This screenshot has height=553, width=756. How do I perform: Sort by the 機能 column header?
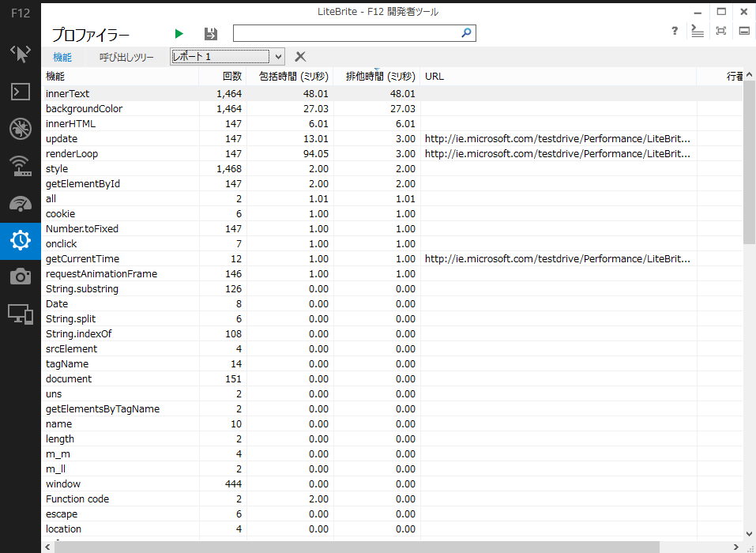[x=120, y=76]
